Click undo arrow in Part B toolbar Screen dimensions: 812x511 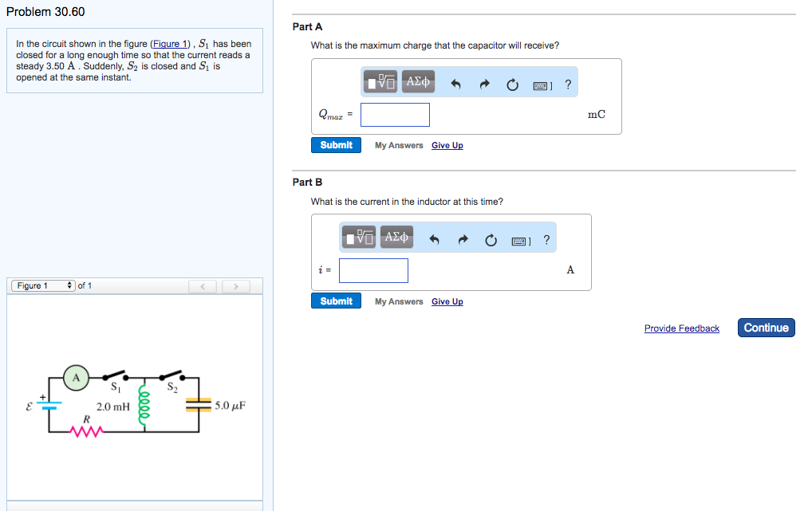point(435,239)
